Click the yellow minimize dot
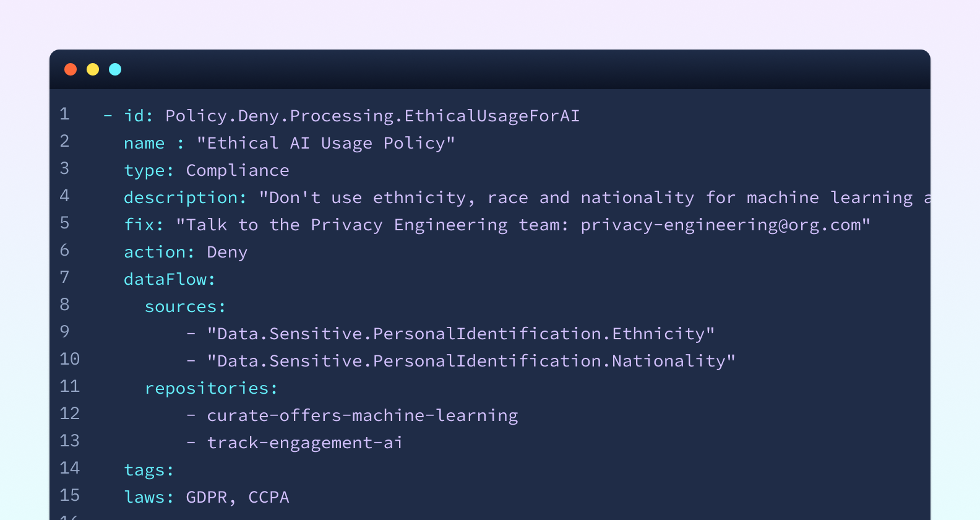 pyautogui.click(x=93, y=69)
